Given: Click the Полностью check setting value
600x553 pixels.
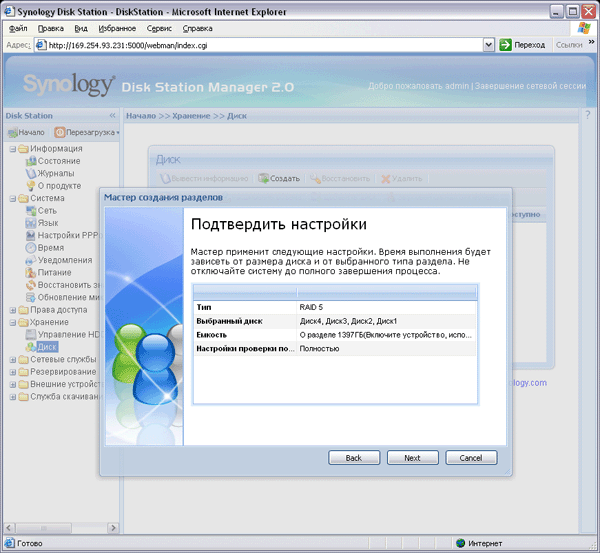Looking at the screenshot, I should pyautogui.click(x=319, y=349).
